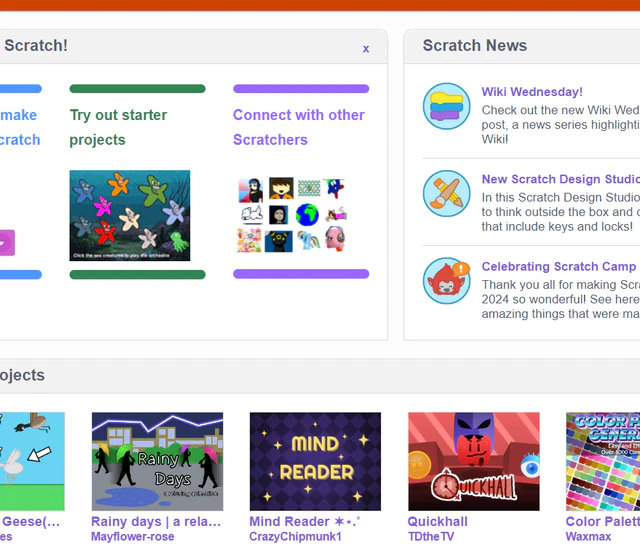Open the Geese project thumbnail

tap(32, 461)
